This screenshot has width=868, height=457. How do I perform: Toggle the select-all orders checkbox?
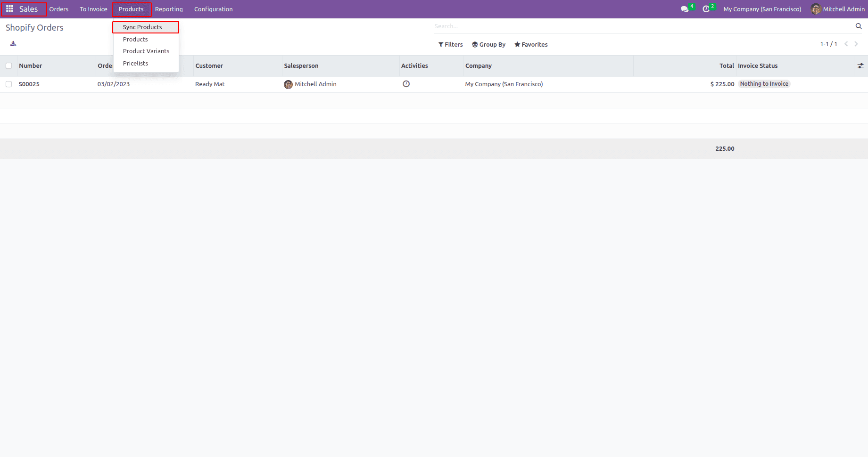pos(8,66)
